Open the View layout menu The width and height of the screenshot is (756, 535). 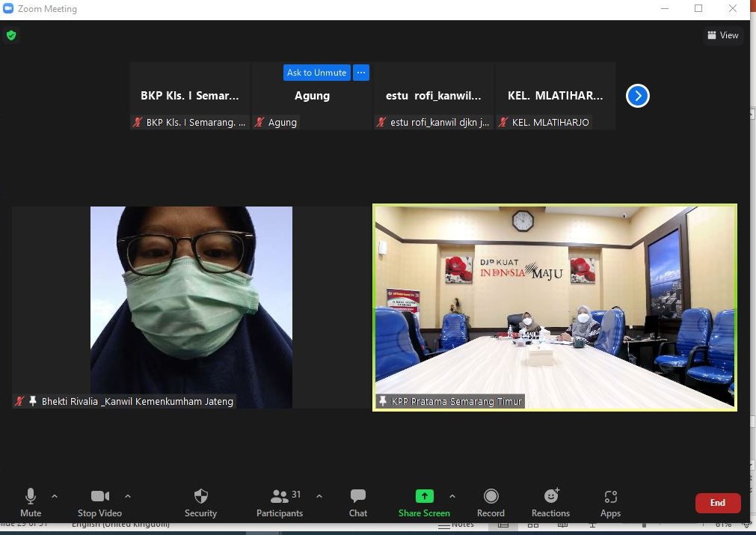[723, 35]
